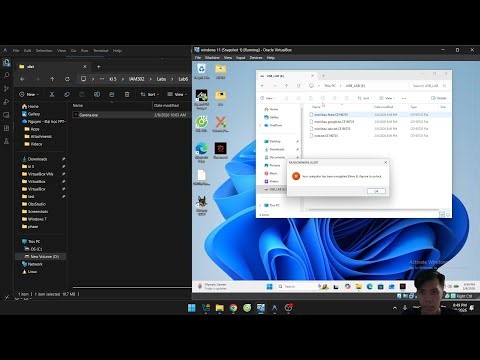Click back arrow in VM Explorer window
Viewport: 480px width, 360px height.
pyautogui.click(x=263, y=86)
